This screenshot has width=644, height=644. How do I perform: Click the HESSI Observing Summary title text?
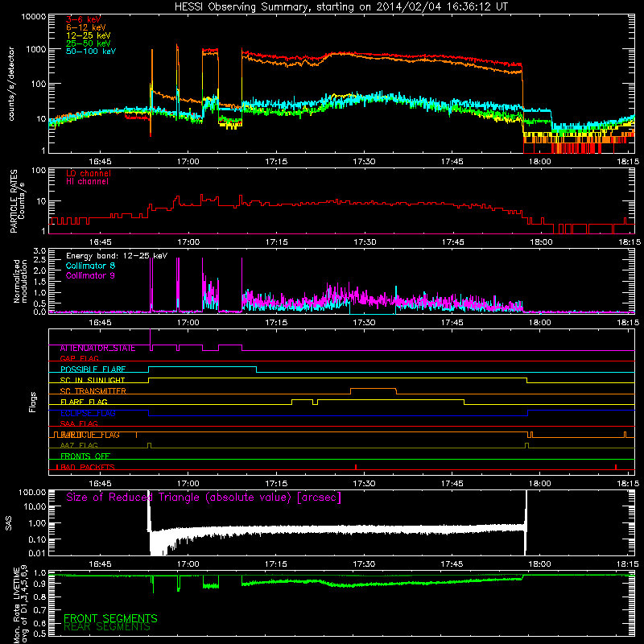(341, 7)
